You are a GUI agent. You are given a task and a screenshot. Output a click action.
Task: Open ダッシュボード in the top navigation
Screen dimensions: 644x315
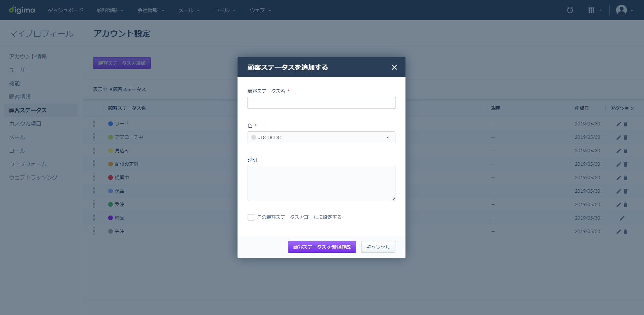66,10
